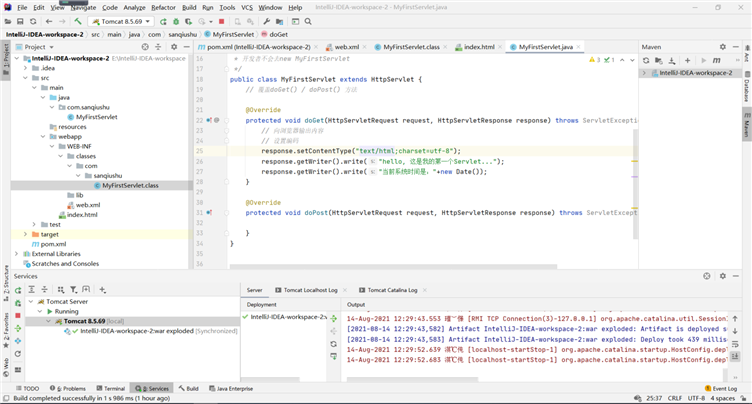Open Tomcat 8.5.69 run configuration dropdown
752x404 pixels.
[121, 22]
